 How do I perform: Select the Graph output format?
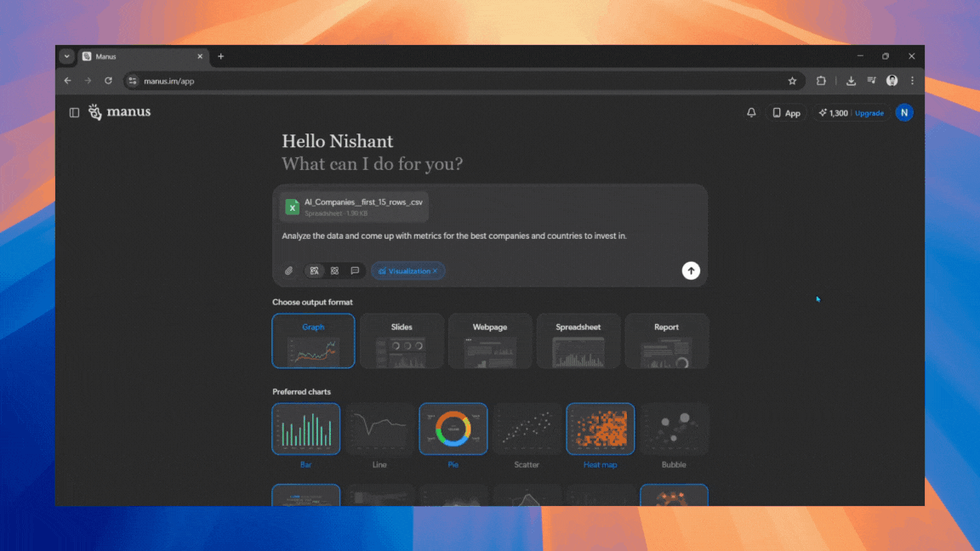point(313,340)
